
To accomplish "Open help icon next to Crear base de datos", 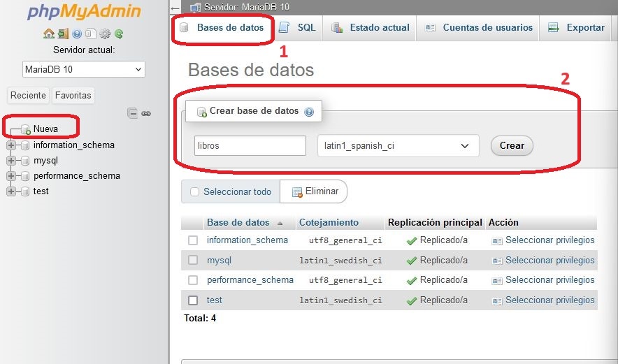I will coord(309,112).
